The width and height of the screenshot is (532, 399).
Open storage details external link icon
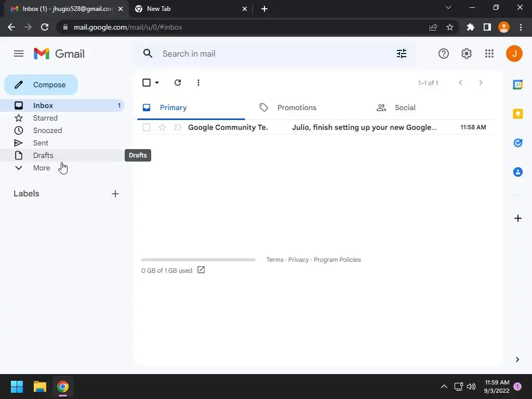pyautogui.click(x=201, y=270)
